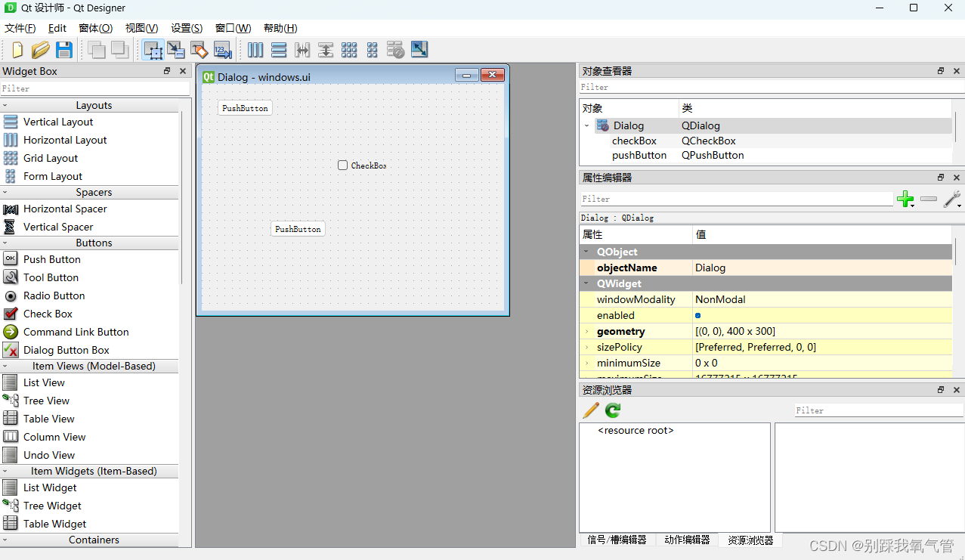965x560 pixels.
Task: Collapse the QWidget property group
Action: pos(586,283)
